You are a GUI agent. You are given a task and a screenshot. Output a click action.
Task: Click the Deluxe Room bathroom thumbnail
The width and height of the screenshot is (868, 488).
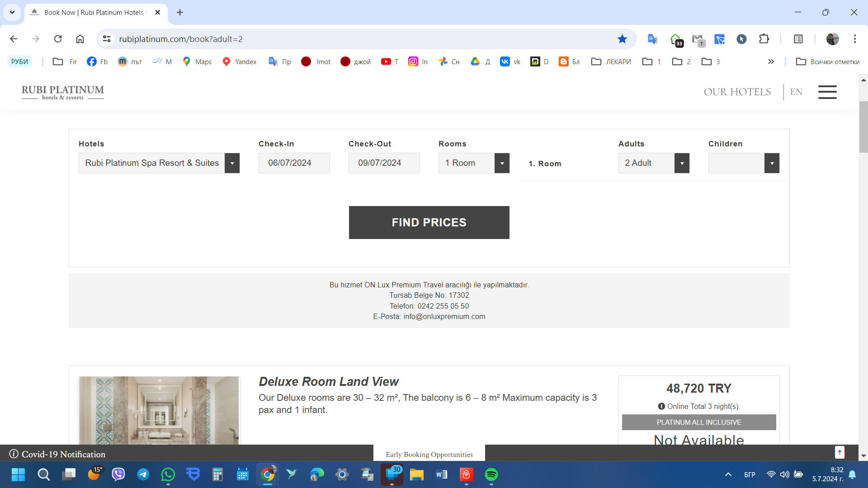tap(159, 410)
